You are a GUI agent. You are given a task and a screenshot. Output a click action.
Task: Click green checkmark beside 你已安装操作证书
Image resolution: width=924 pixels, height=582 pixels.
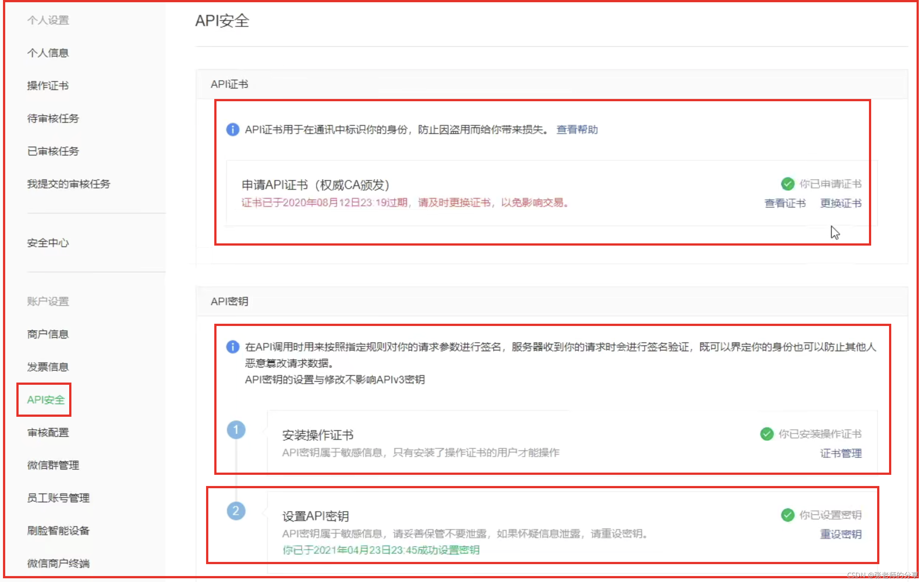[x=767, y=434]
